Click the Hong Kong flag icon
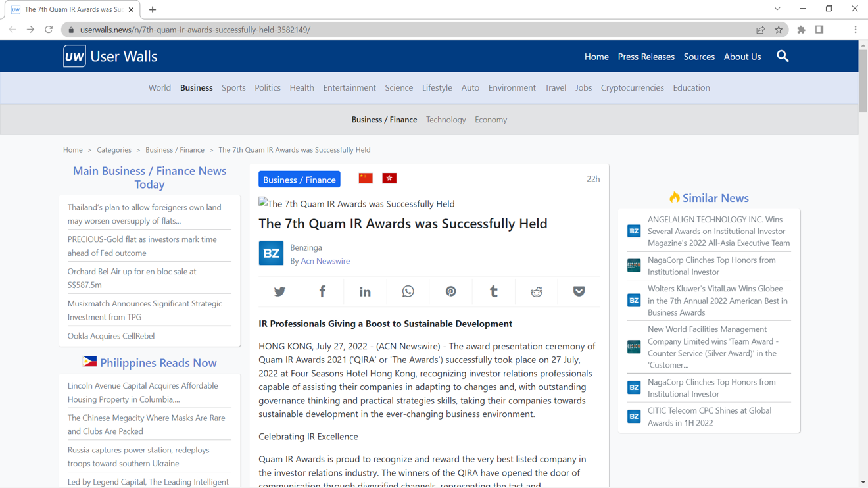 389,178
